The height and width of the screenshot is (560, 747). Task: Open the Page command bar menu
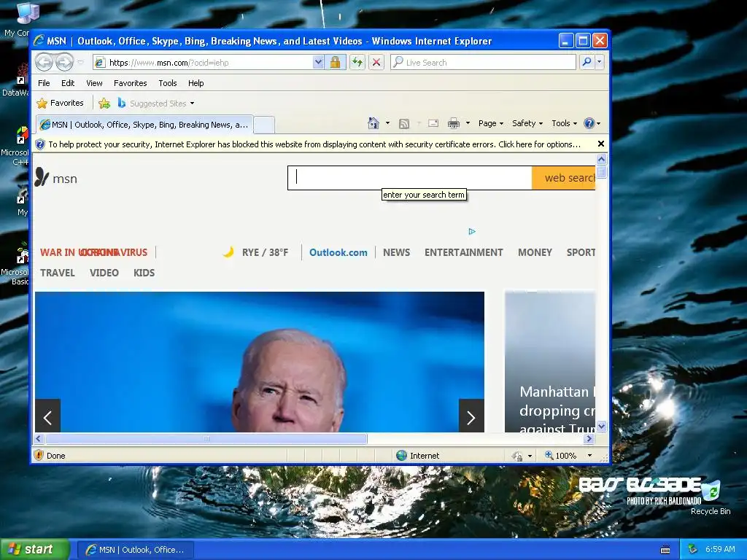pyautogui.click(x=491, y=123)
